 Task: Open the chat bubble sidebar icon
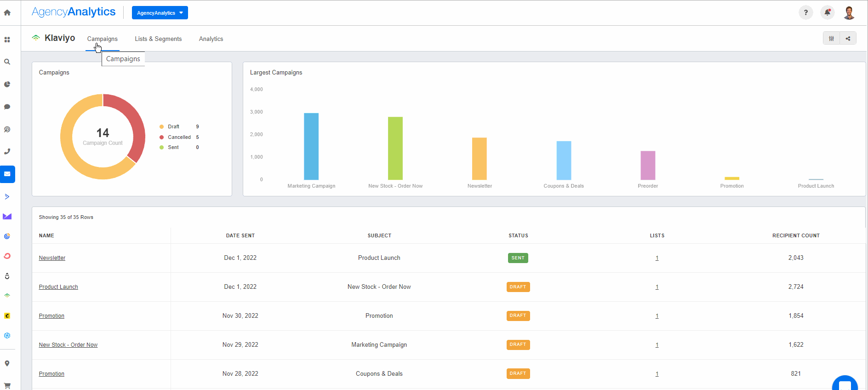pyautogui.click(x=7, y=107)
